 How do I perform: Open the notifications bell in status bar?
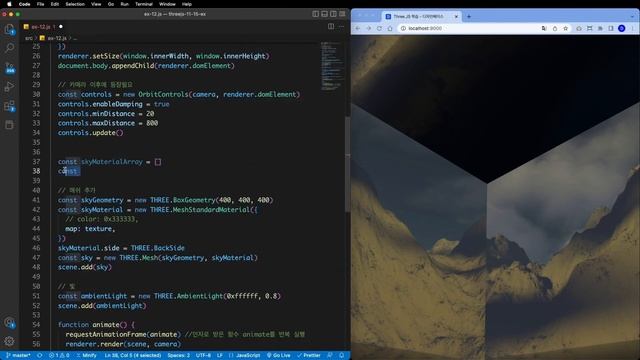[x=342, y=356]
